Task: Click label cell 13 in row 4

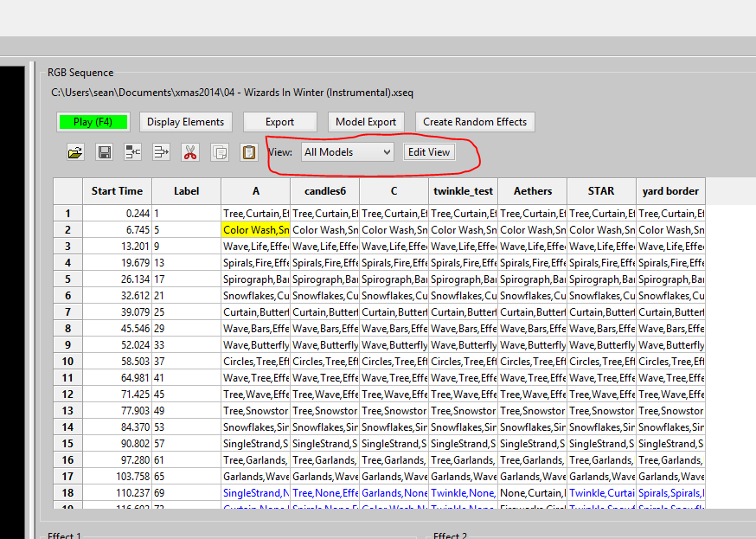Action: point(187,263)
